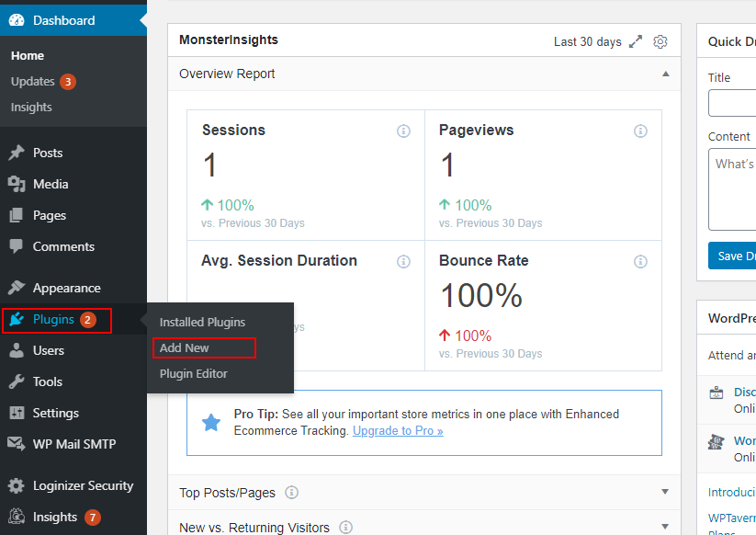Click the Upgrade to Pro link
This screenshot has width=756, height=535.
[398, 431]
